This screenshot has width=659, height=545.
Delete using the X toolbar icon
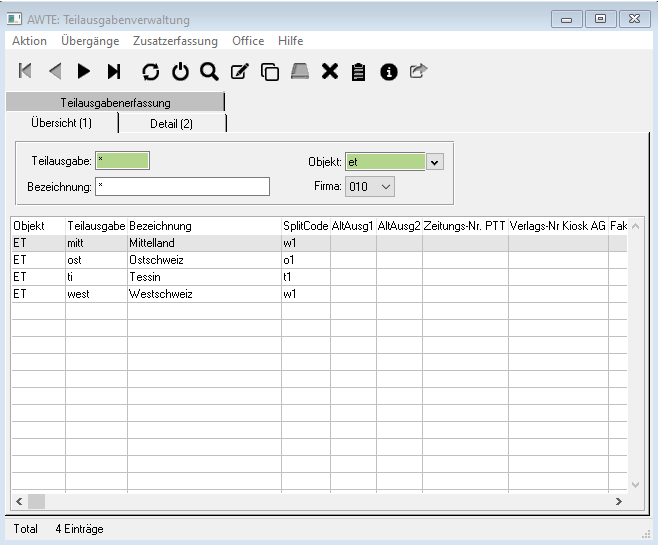[329, 71]
